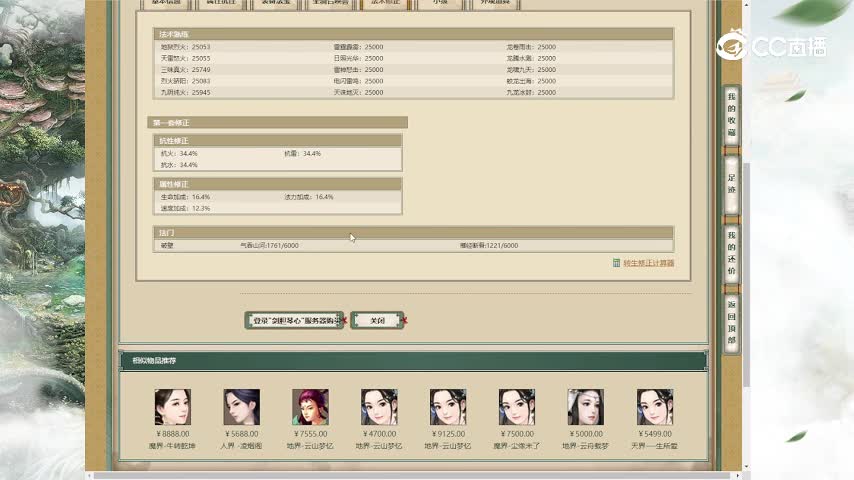This screenshot has width=854, height=480.
Task: Open 足迹 footprint panel in sidebar
Action: click(731, 183)
